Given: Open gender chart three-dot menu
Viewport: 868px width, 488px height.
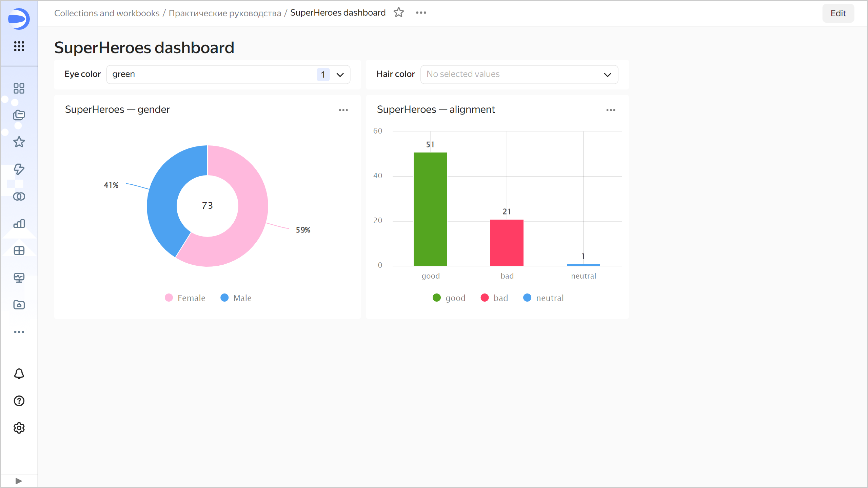Looking at the screenshot, I should coord(343,110).
